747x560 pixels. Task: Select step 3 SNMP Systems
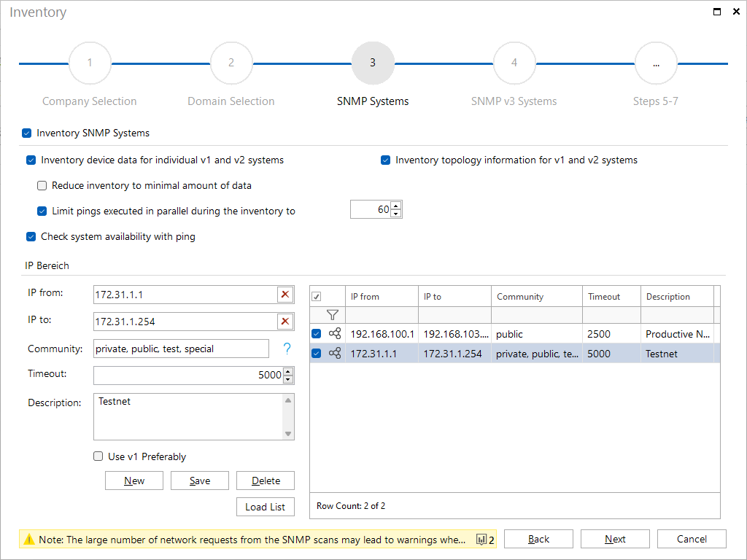tap(373, 63)
